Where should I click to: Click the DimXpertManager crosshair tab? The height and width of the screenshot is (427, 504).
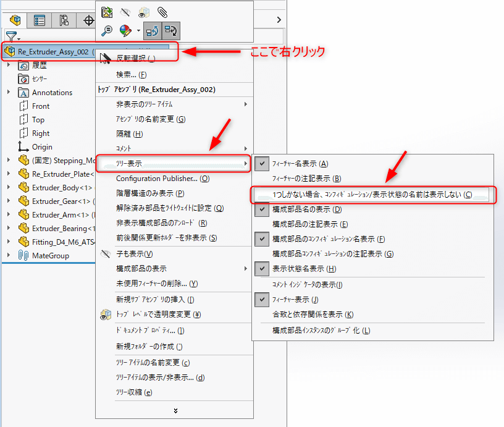pos(88,20)
